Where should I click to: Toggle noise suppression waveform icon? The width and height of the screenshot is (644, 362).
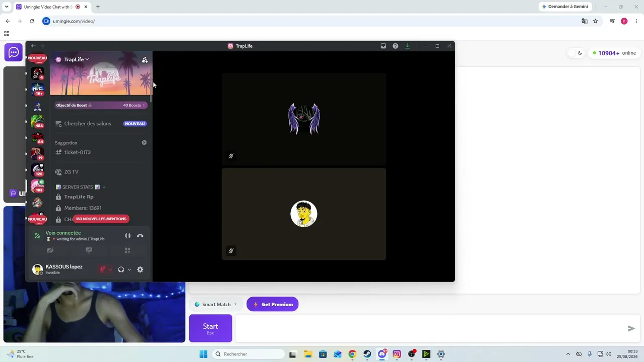[128, 236]
